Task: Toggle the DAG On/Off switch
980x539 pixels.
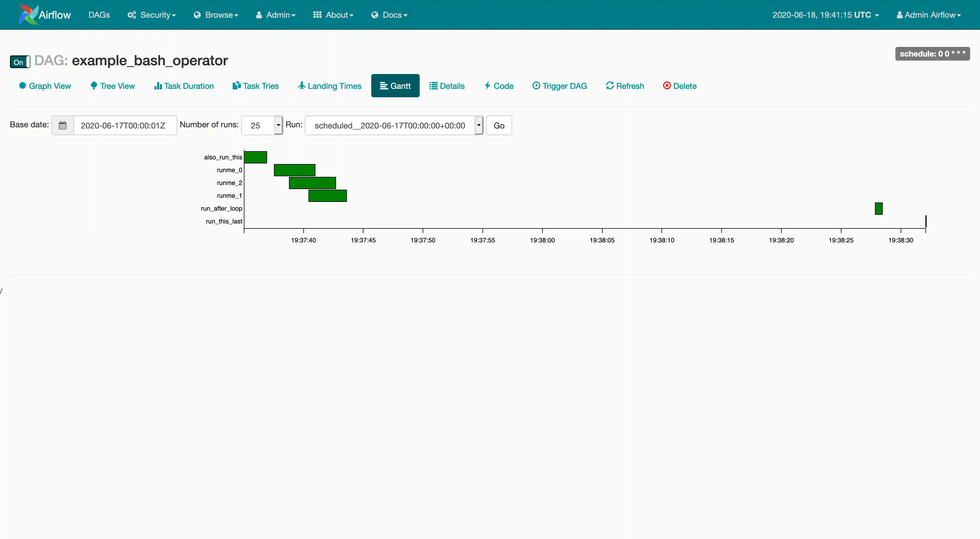Action: pos(20,62)
